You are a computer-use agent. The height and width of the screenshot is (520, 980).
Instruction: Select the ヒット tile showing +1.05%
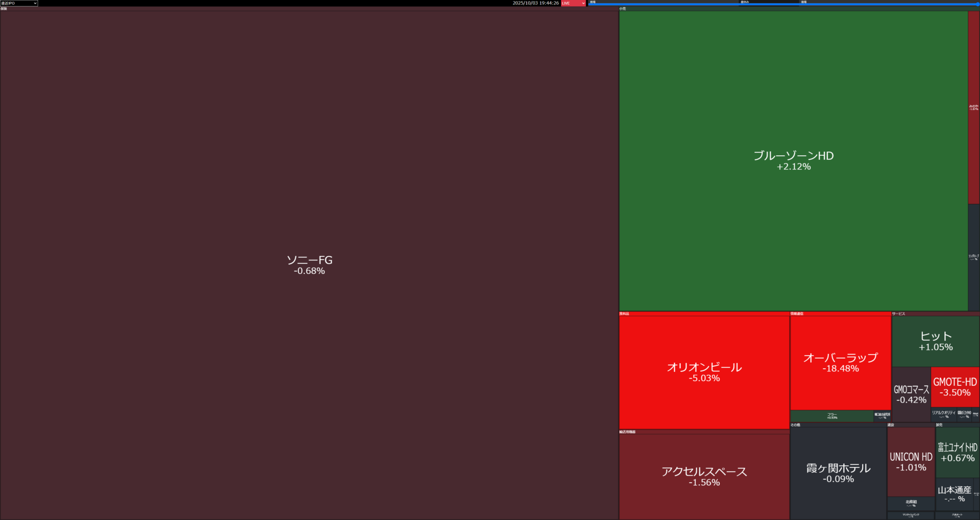pos(935,341)
